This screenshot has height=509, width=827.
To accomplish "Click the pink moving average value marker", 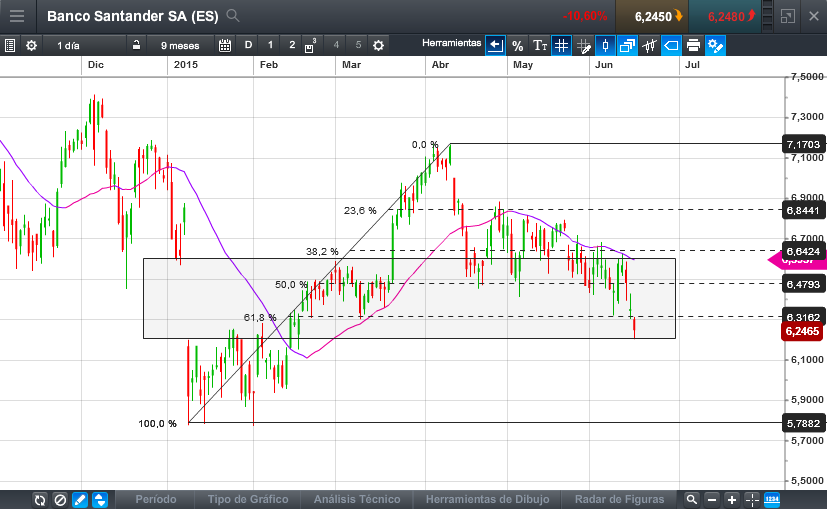I will [796, 261].
